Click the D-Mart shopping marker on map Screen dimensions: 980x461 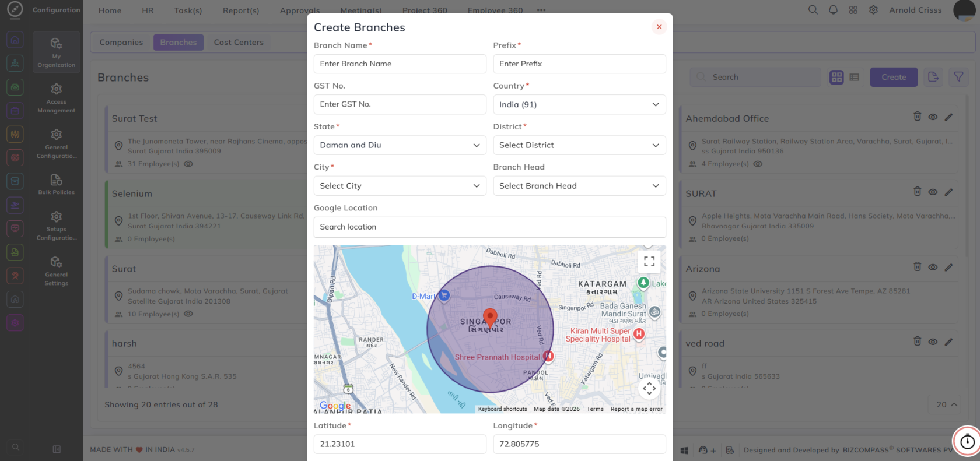444,296
